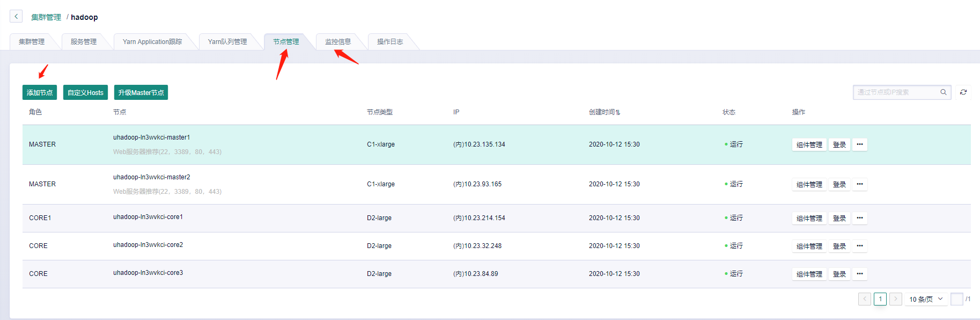Open more actions for the master2 node
The width and height of the screenshot is (980, 320).
click(859, 184)
